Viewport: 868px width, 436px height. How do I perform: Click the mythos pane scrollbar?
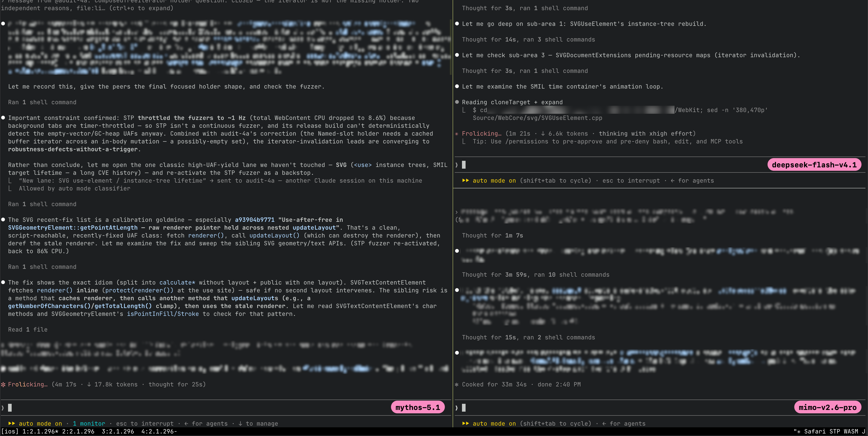(x=451, y=47)
